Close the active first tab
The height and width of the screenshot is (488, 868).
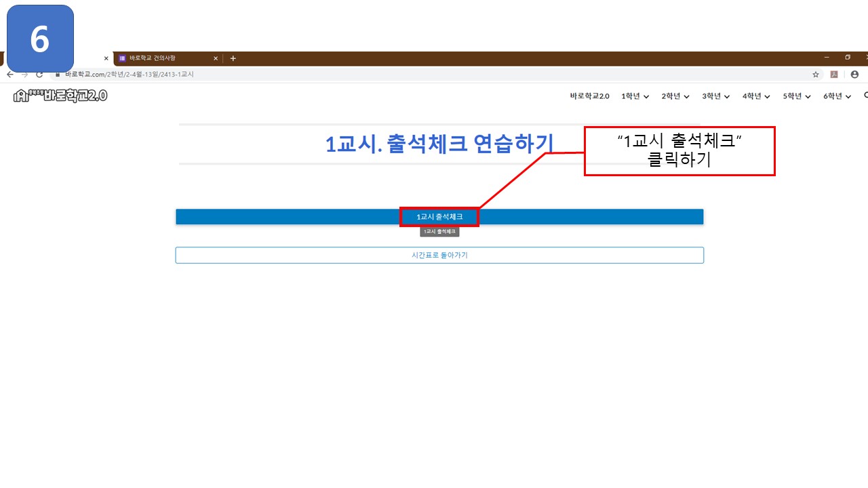pyautogui.click(x=106, y=58)
